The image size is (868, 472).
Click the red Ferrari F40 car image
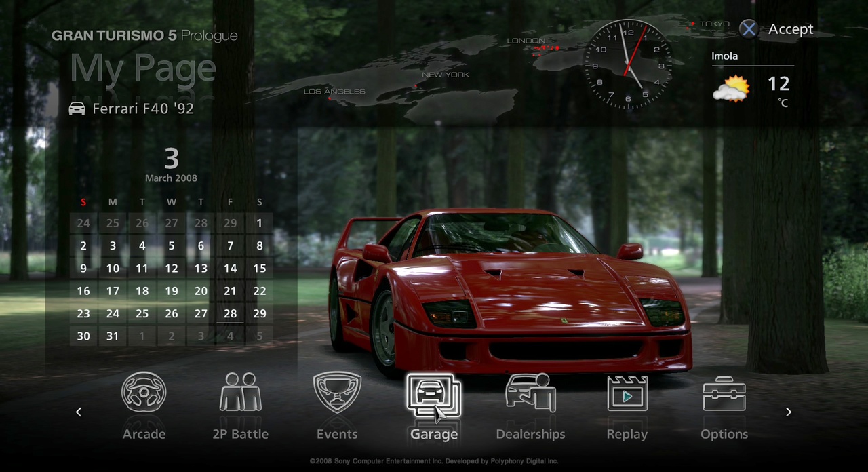tap(509, 298)
